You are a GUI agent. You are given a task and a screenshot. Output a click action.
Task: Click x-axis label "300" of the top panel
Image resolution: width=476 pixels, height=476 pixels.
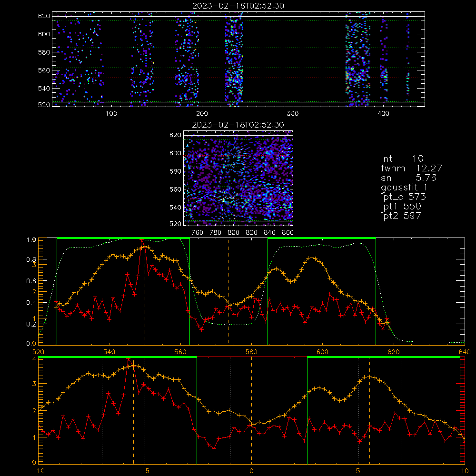point(293,114)
